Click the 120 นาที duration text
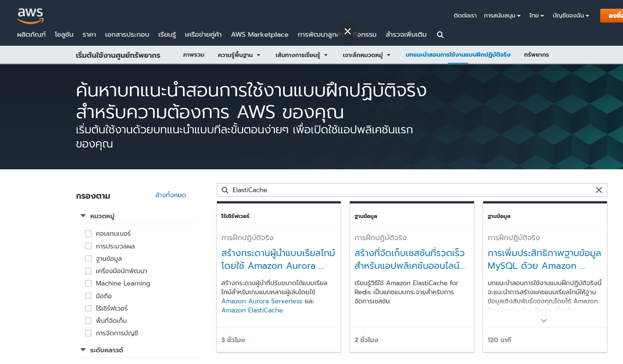This screenshot has height=364, width=623. point(499,340)
